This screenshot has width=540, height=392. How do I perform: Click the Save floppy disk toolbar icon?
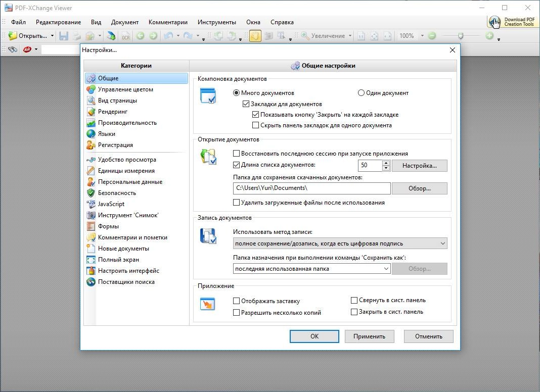pyautogui.click(x=64, y=36)
